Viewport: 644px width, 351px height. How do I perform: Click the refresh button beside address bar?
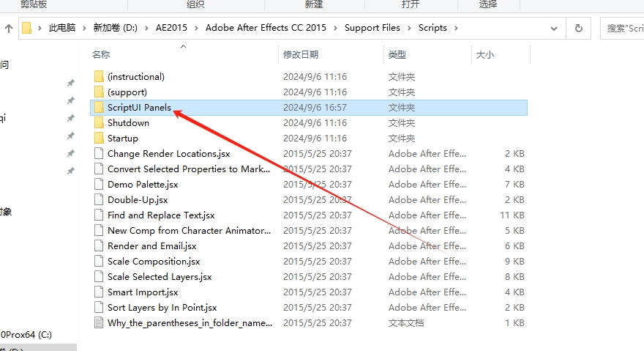pyautogui.click(x=579, y=29)
